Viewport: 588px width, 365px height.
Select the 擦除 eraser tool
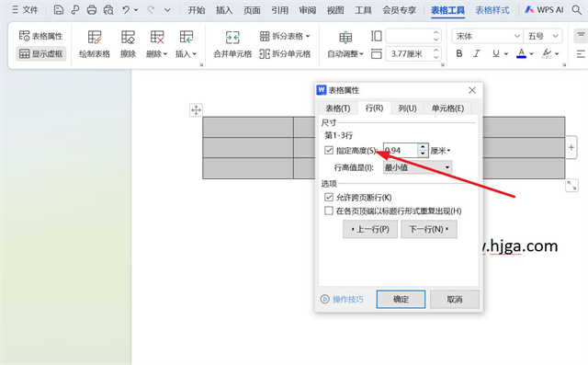(x=128, y=44)
